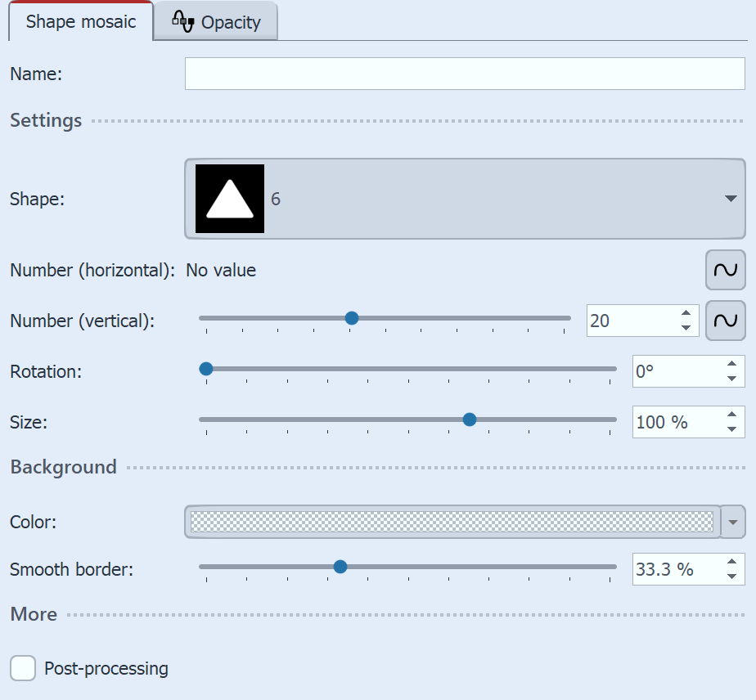
Task: Open curve editor for Number (horizontal)
Action: tap(725, 270)
